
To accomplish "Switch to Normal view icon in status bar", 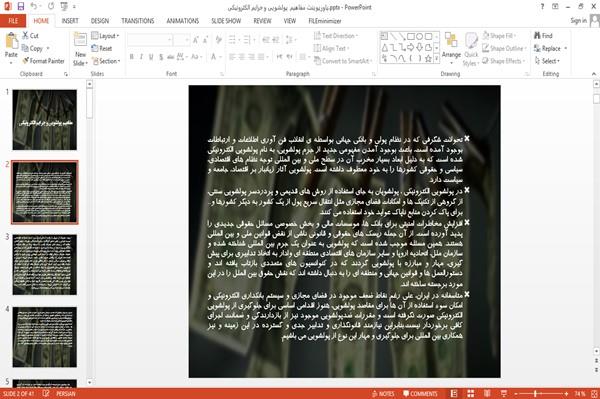I will 454,394.
